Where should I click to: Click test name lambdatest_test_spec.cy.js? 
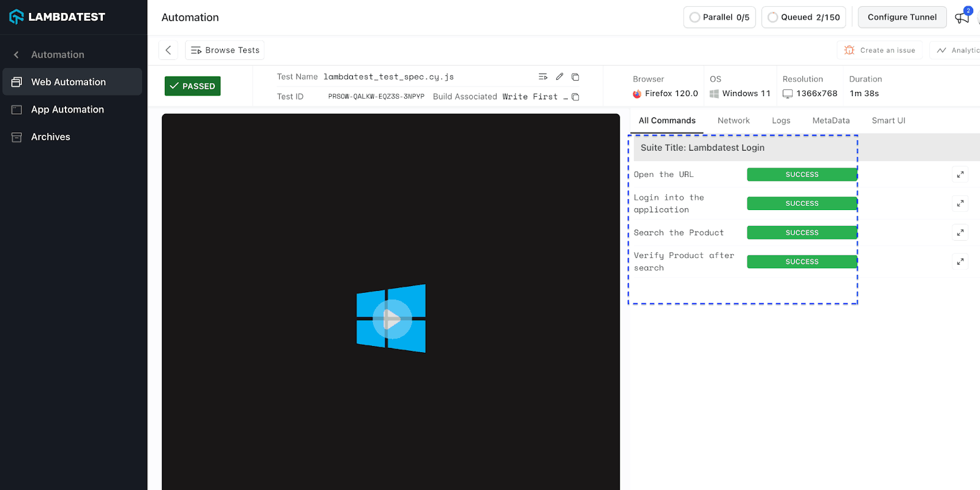(389, 77)
